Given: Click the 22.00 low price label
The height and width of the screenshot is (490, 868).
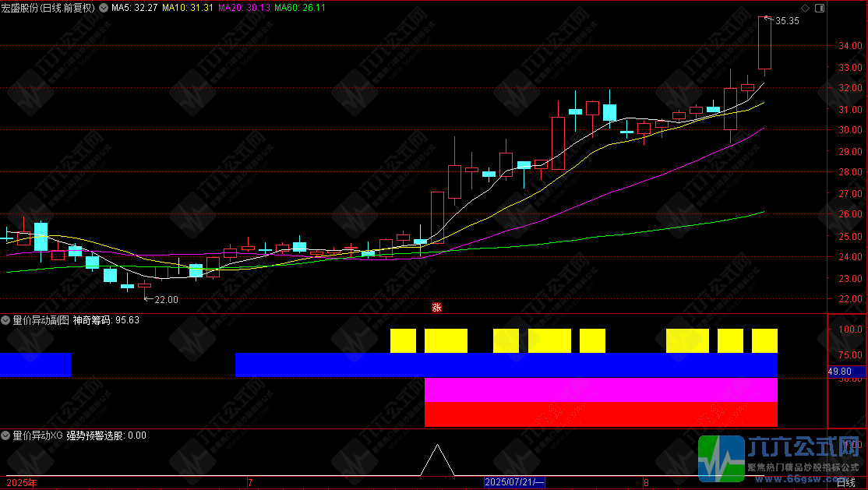Looking at the screenshot, I should tap(166, 300).
